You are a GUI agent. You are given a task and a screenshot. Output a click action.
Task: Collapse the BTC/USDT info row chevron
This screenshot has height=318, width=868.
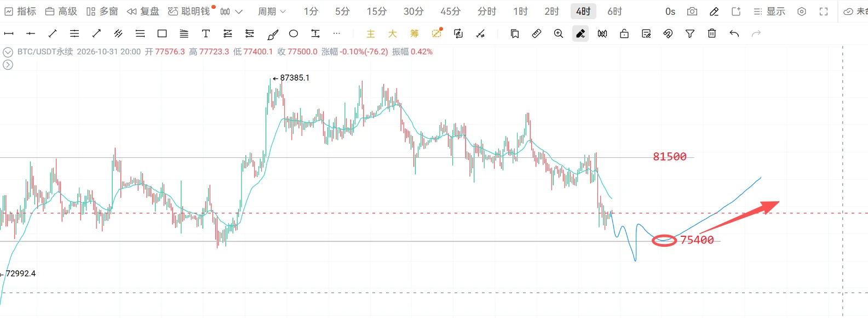(8, 52)
